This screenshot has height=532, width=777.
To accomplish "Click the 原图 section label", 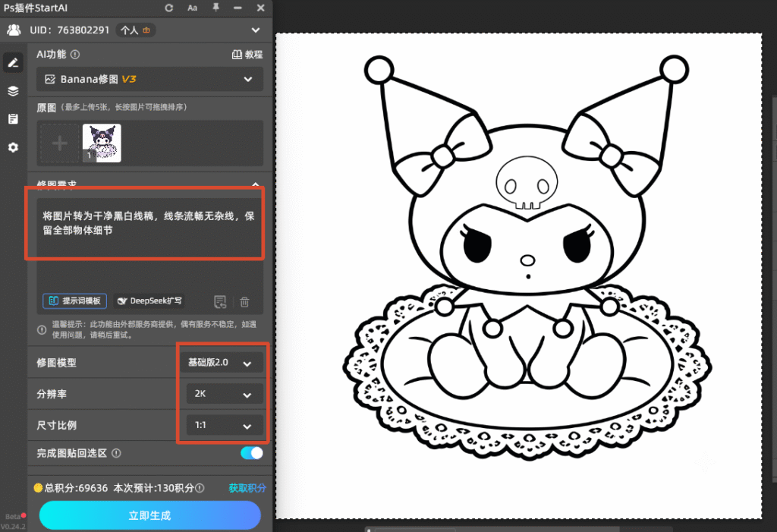I will tap(46, 108).
